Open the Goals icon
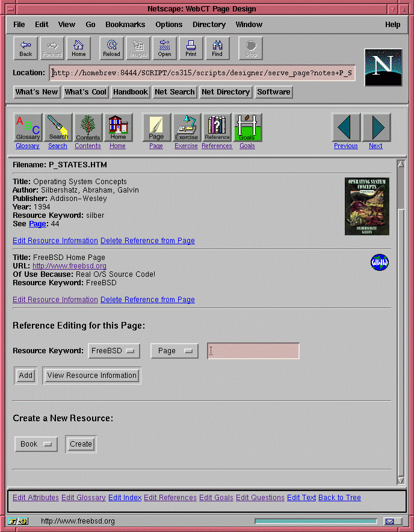414x532 pixels. pos(247,128)
